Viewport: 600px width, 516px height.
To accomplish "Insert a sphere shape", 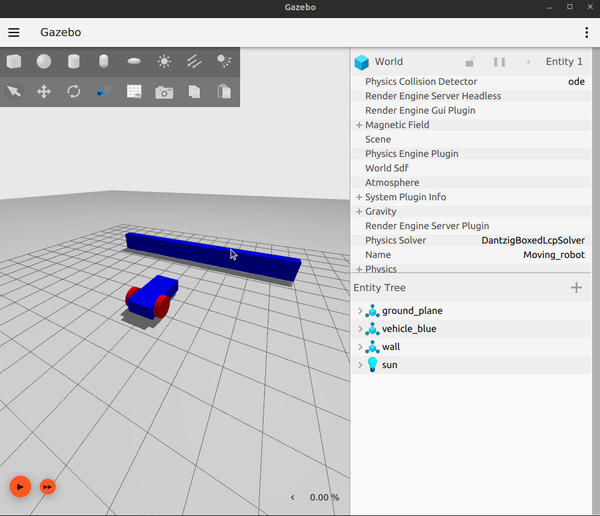I will pyautogui.click(x=44, y=61).
